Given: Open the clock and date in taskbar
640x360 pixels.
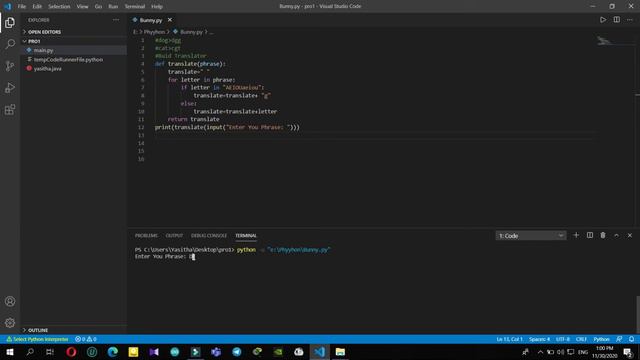Looking at the screenshot, I should [604, 352].
